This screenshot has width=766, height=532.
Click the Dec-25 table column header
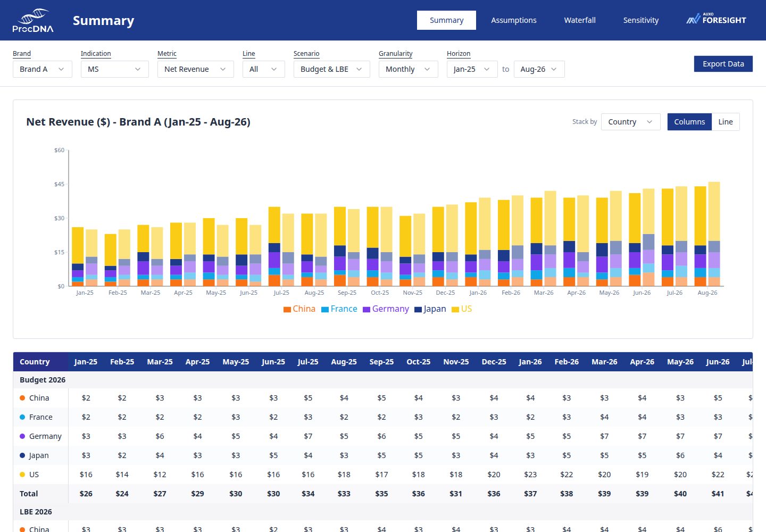(494, 362)
